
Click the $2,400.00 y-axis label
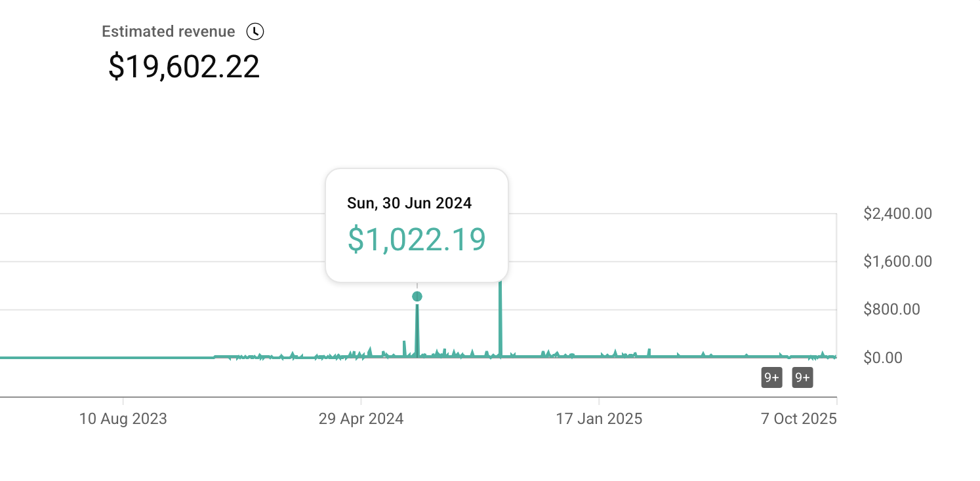point(897,214)
